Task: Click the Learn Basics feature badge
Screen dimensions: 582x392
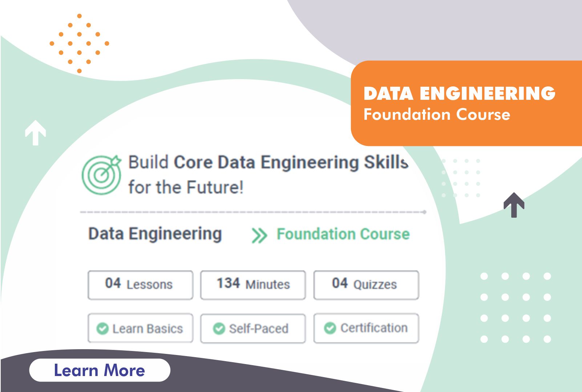Action: [140, 328]
